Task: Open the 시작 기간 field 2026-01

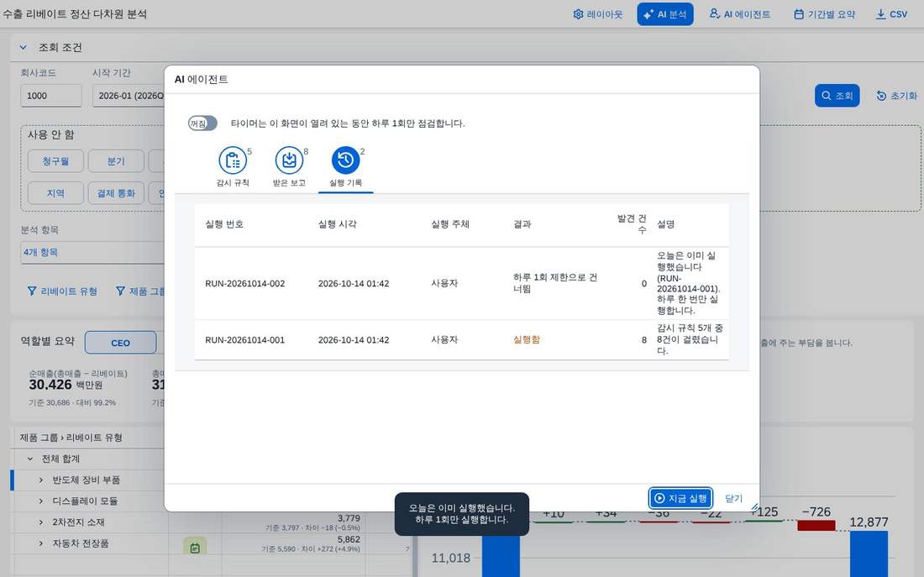Action: click(128, 96)
